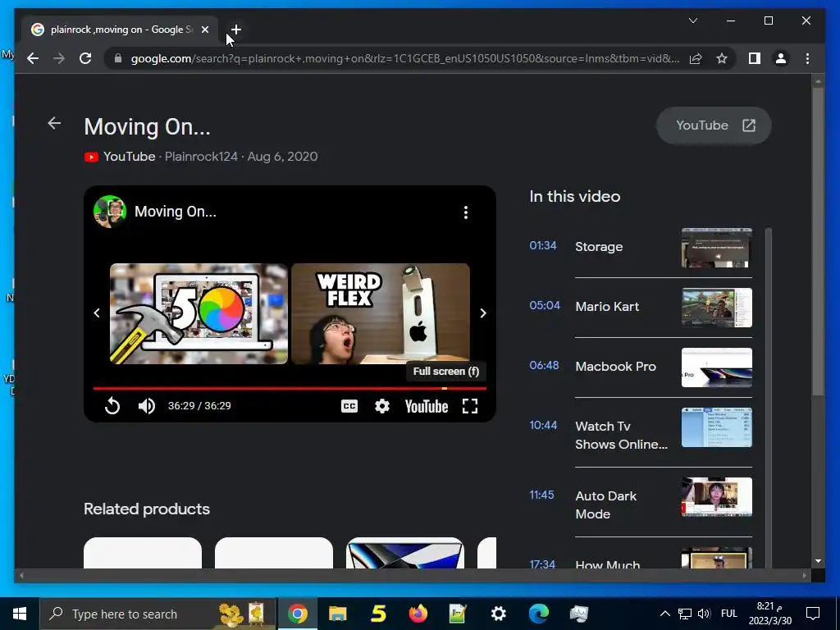Replay the video
840x630 pixels.
click(x=112, y=406)
